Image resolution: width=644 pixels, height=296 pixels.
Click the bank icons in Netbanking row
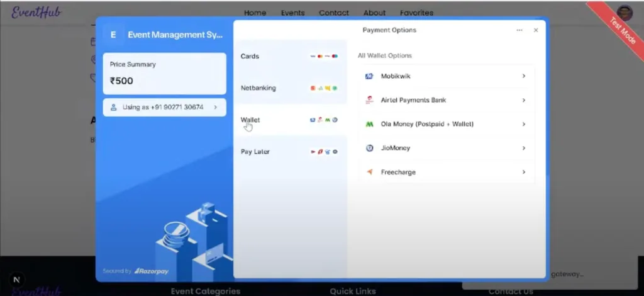pos(324,88)
